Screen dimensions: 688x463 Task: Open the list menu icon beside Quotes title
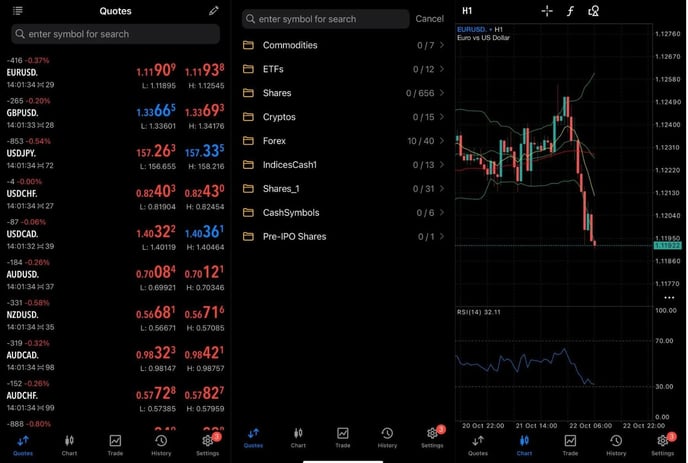tap(18, 11)
